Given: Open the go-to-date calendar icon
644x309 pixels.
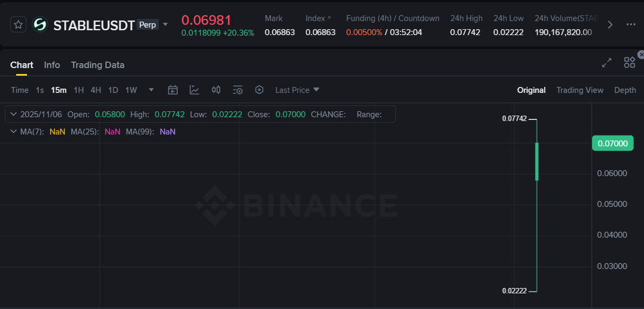Looking at the screenshot, I should [173, 90].
